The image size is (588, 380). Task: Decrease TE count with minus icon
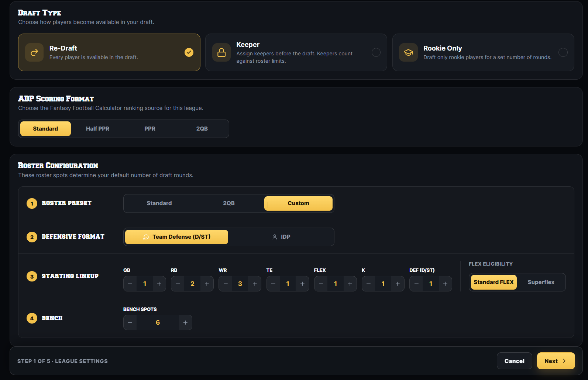pos(273,284)
